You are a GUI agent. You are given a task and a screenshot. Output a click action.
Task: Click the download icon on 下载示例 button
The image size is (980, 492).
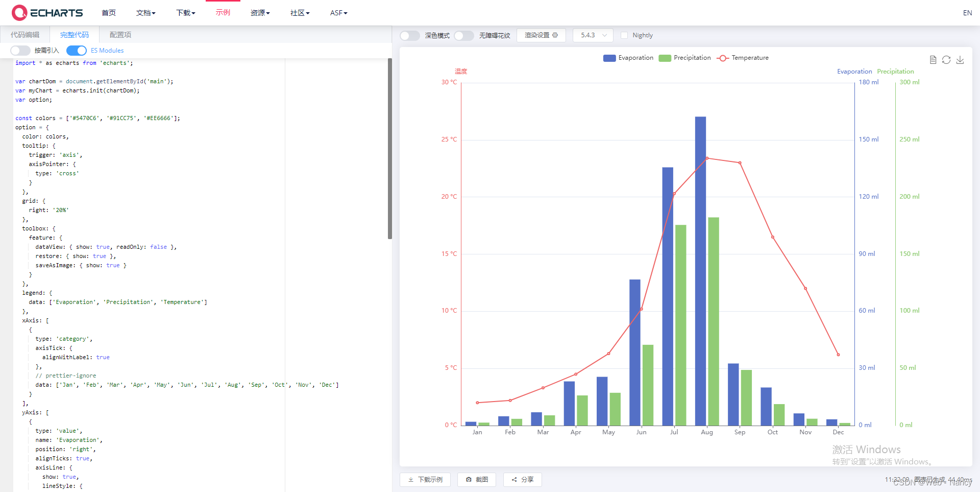click(x=411, y=480)
